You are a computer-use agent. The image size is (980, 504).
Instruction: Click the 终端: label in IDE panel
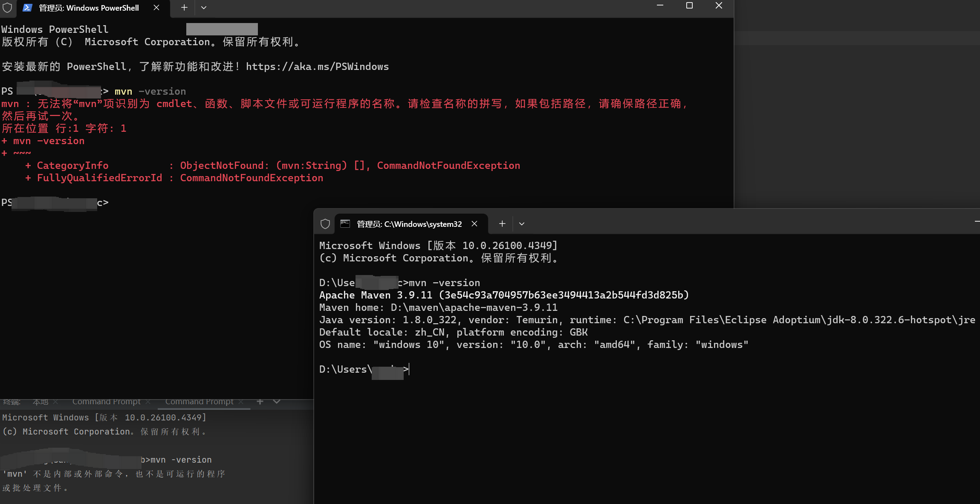(12, 402)
